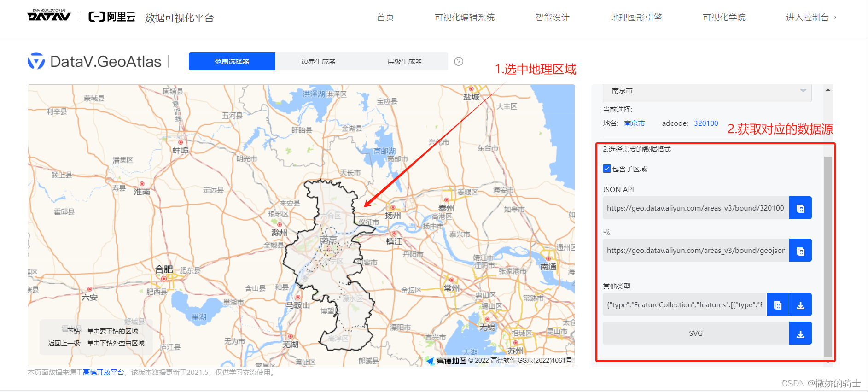868x392 pixels.
Task: Click 蚌埠 city label on the map
Action: point(181,151)
